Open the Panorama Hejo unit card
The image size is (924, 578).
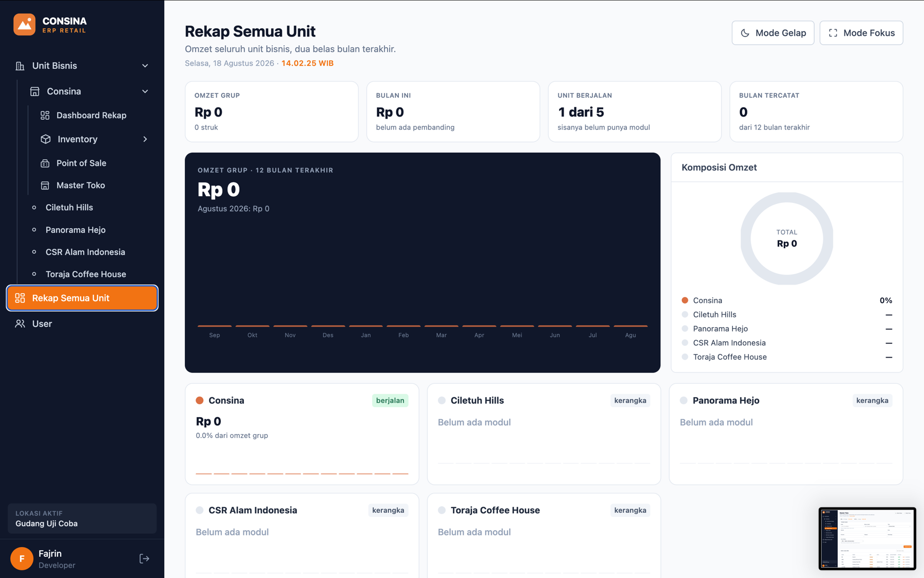pos(786,434)
